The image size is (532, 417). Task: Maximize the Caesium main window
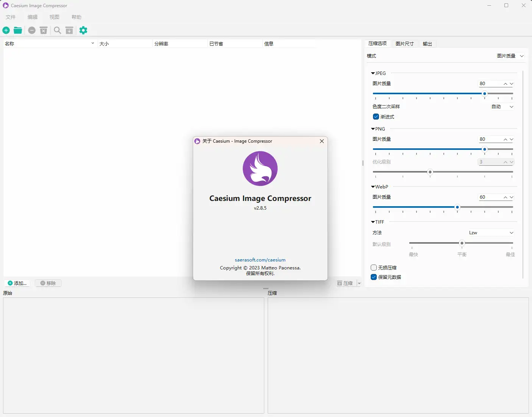(x=506, y=5)
